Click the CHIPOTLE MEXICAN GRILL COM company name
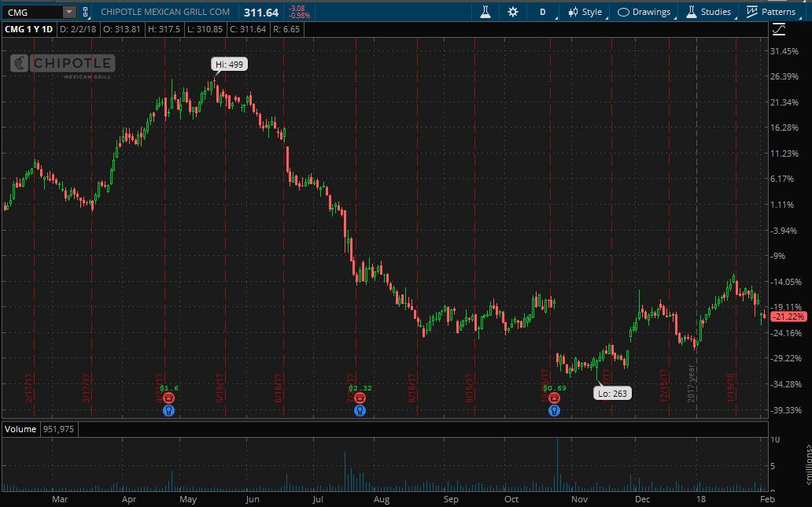 [x=165, y=12]
